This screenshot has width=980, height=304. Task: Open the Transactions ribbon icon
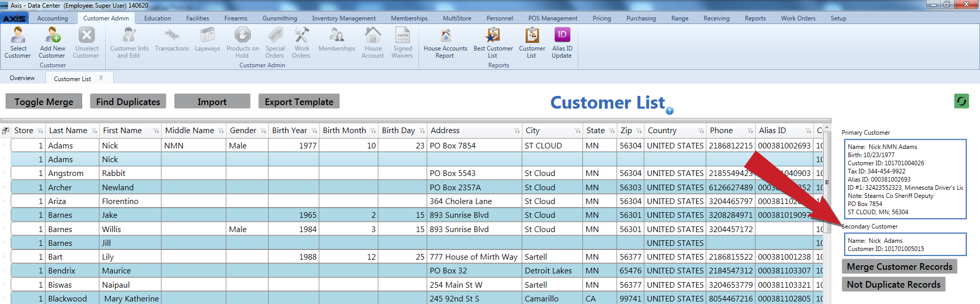coord(171,39)
